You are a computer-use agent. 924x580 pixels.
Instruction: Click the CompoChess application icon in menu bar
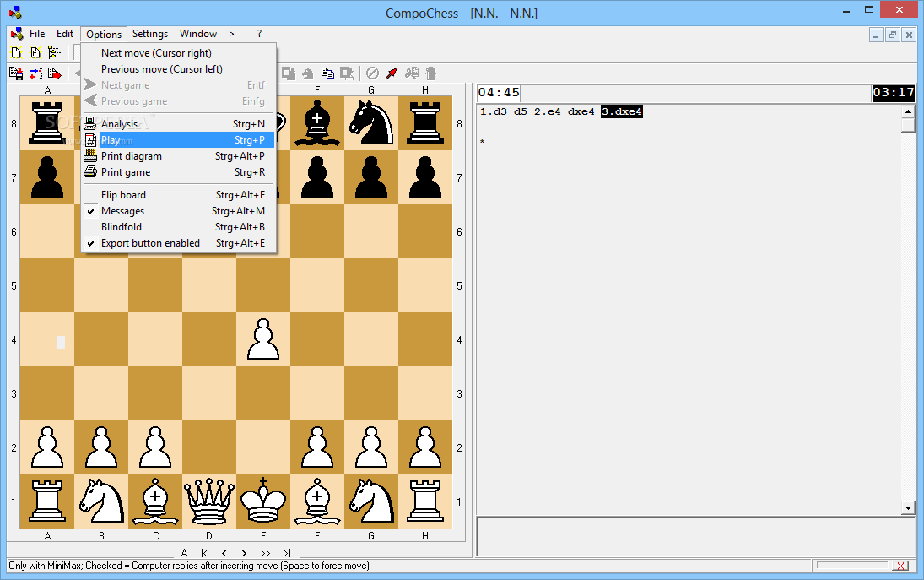[x=17, y=34]
